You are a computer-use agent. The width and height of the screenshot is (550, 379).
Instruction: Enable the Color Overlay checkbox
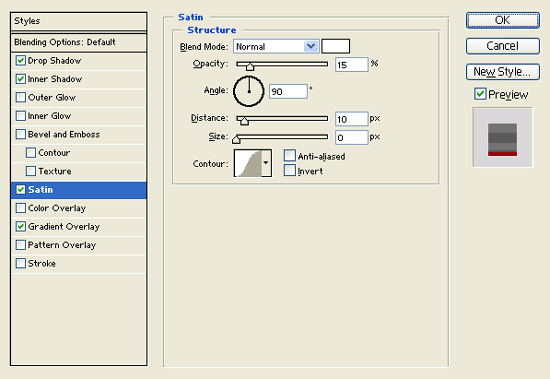[21, 208]
